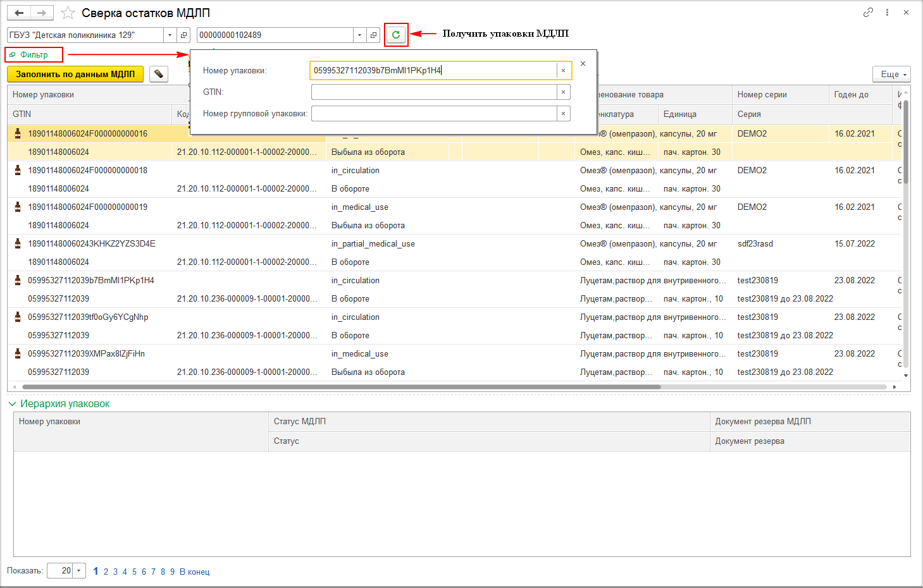923x588 pixels.
Task: Open the Еще dropdown menu
Action: point(891,74)
